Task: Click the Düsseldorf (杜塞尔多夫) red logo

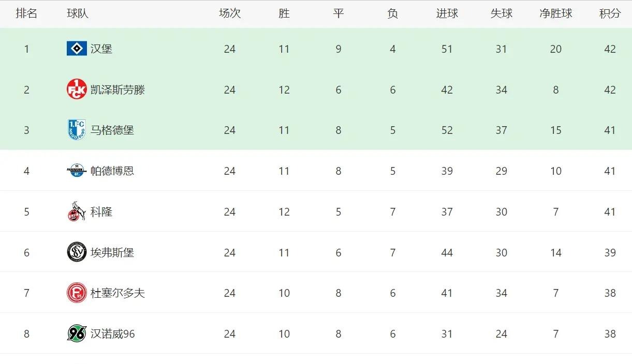Action: [x=77, y=293]
